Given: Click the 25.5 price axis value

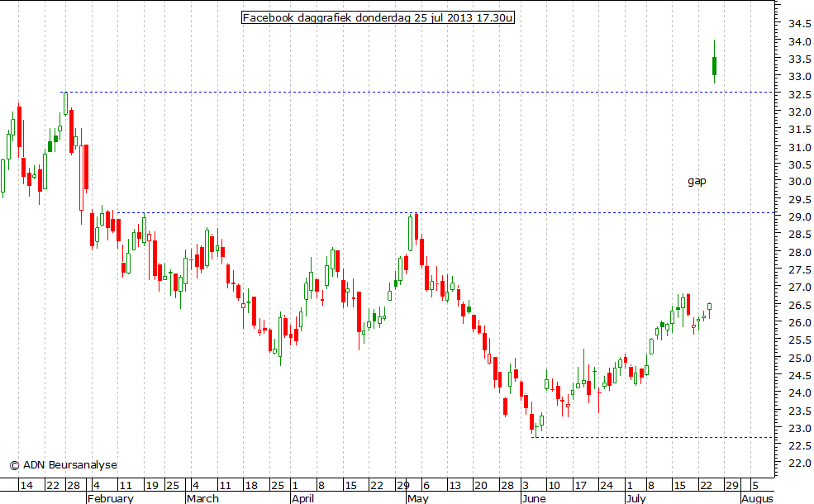Looking at the screenshot, I should (800, 340).
